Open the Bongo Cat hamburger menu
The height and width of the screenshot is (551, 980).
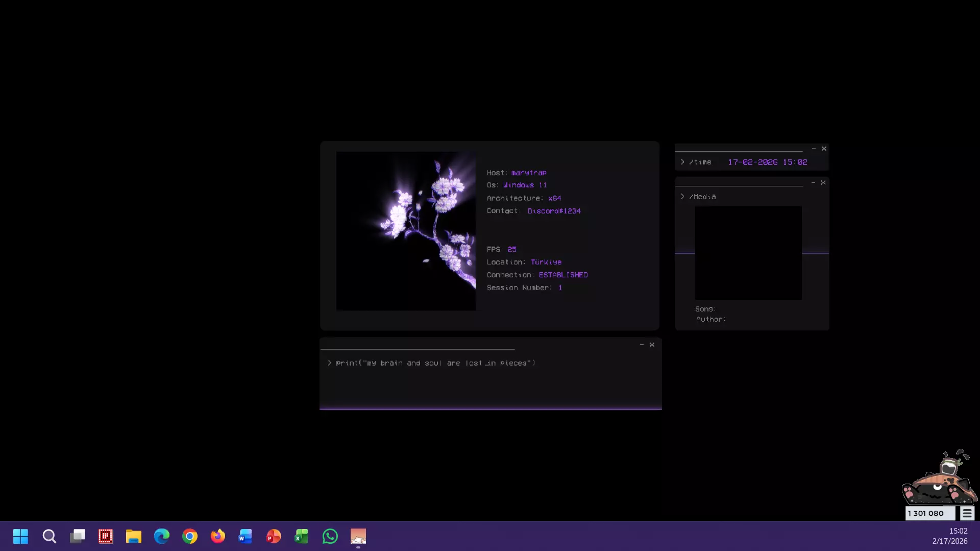tap(967, 513)
